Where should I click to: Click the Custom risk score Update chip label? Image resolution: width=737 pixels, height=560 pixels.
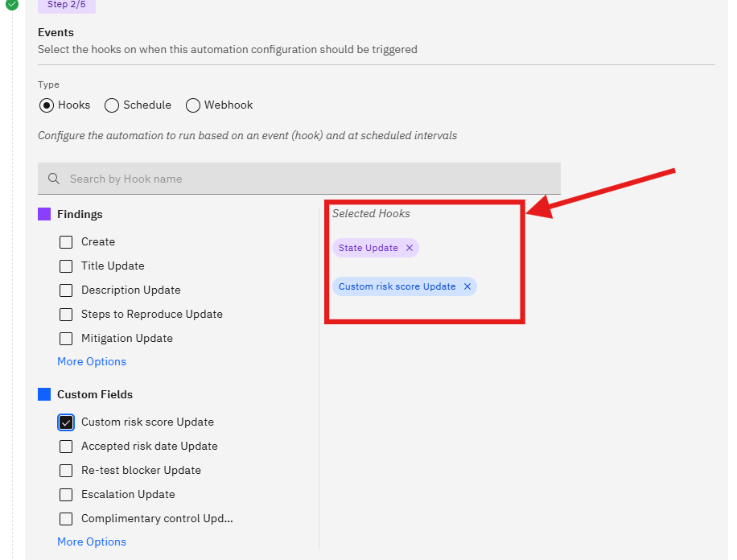[397, 286]
